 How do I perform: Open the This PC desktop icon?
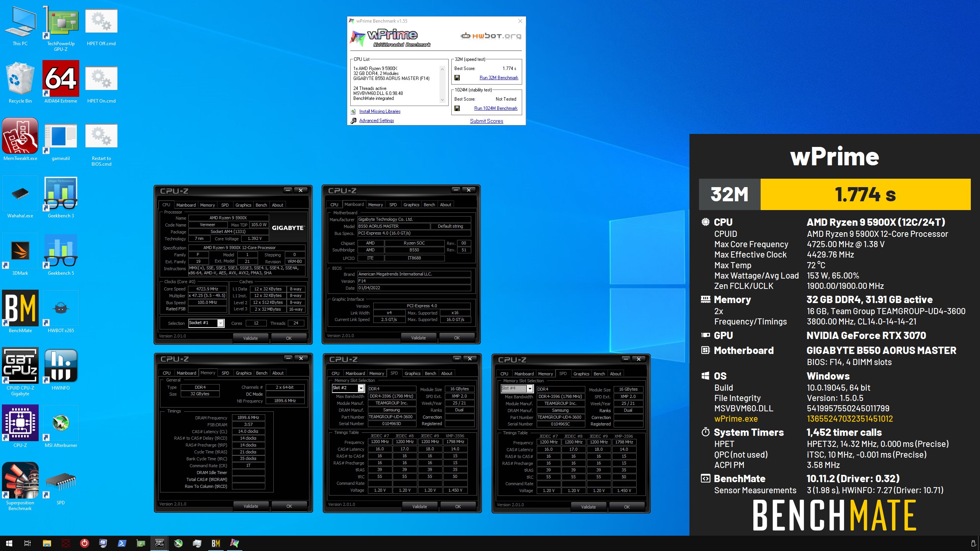point(20,25)
